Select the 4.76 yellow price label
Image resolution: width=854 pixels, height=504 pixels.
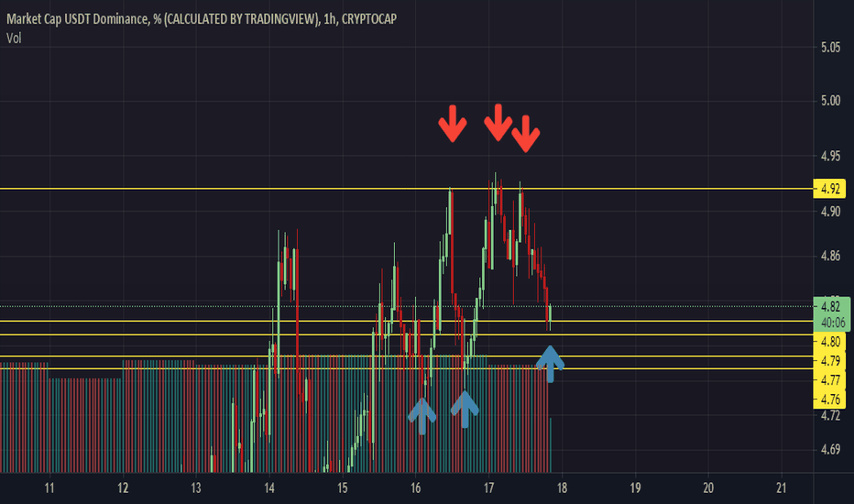point(829,399)
